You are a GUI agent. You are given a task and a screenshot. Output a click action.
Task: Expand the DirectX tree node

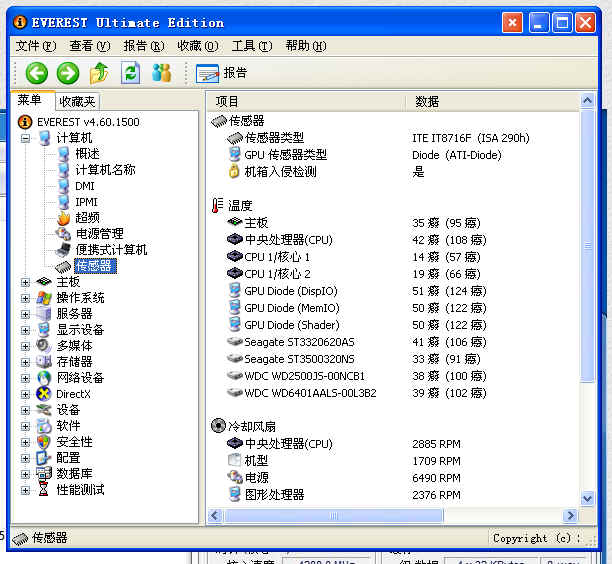[25, 394]
